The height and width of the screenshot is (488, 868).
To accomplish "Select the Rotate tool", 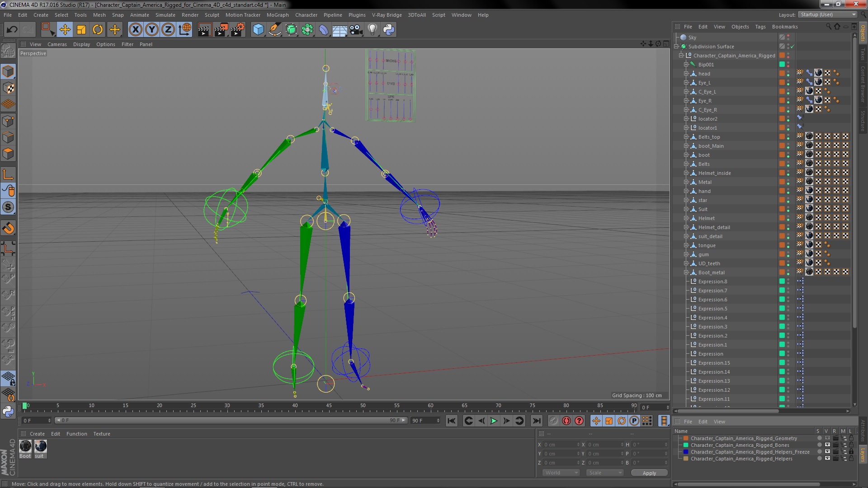I will (x=98, y=30).
